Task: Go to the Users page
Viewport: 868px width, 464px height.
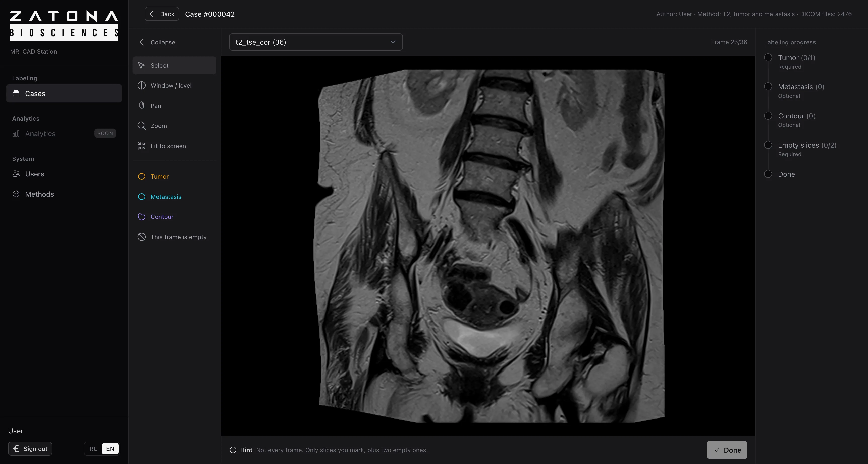Action: click(64, 174)
